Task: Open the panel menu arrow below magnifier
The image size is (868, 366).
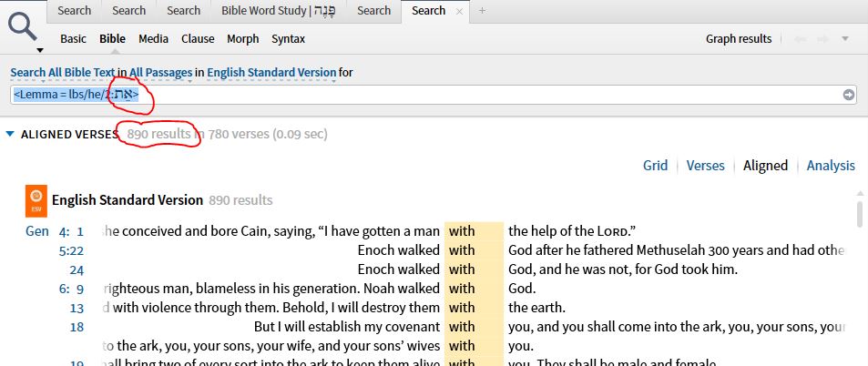Action: 40,49
